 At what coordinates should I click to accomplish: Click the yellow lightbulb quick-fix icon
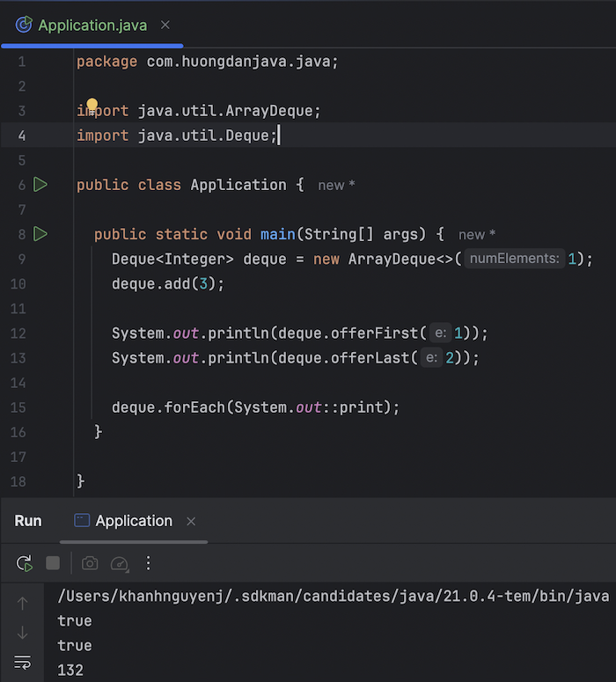(92, 106)
